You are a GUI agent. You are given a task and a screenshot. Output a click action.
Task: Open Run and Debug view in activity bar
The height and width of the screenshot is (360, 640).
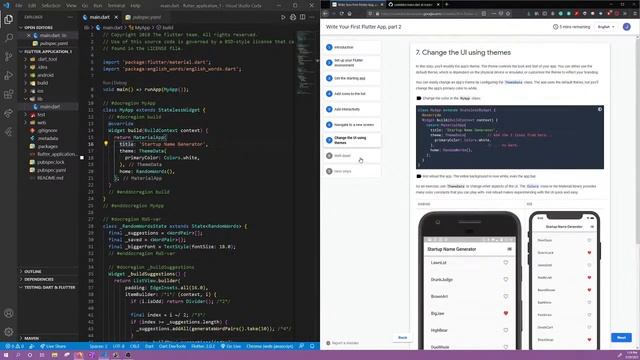click(x=9, y=76)
